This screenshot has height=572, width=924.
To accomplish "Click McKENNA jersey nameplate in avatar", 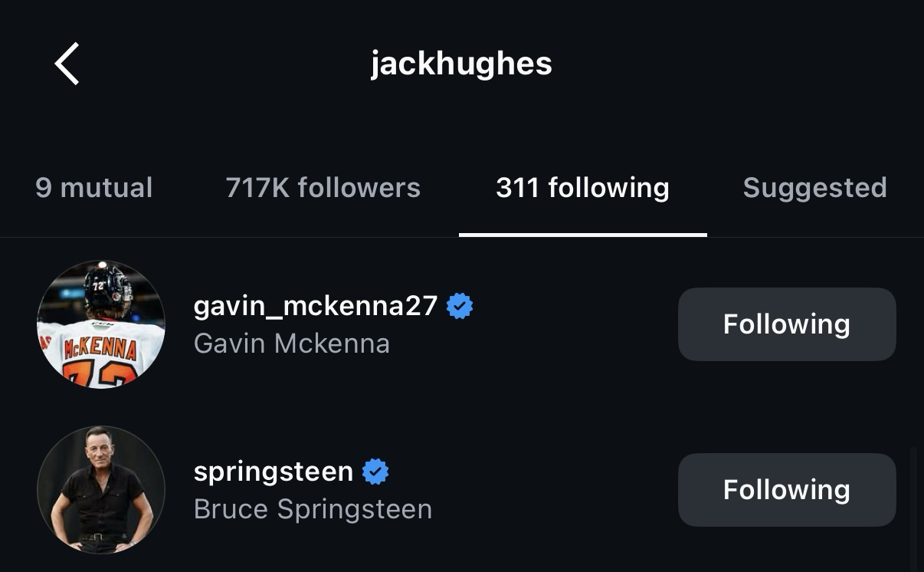I will pos(100,350).
